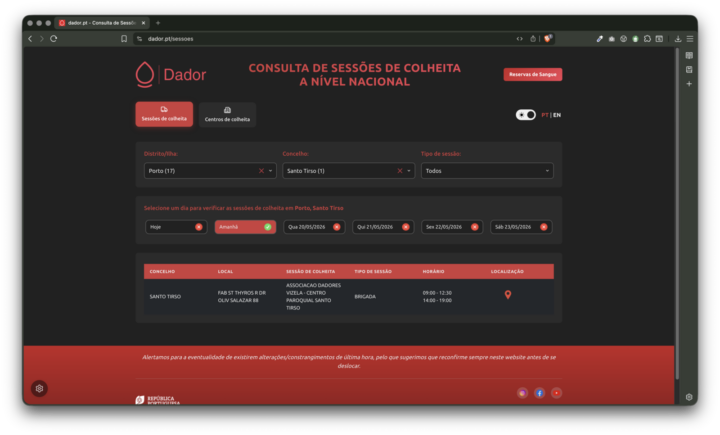
Task: Click the Horário column header
Action: click(x=433, y=271)
